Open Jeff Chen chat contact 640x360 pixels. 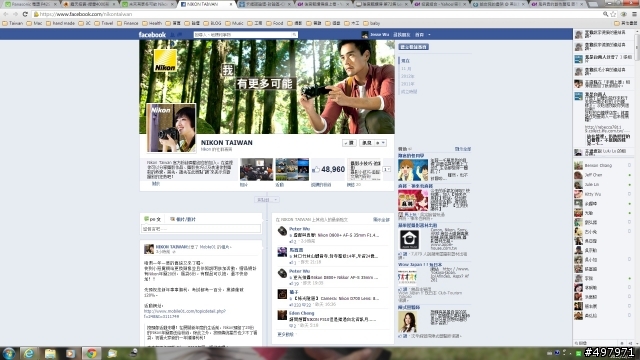pos(602,175)
